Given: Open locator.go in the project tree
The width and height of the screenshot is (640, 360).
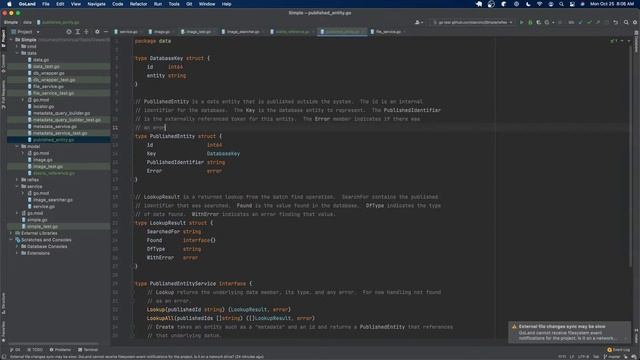Looking at the screenshot, I should tap(43, 107).
